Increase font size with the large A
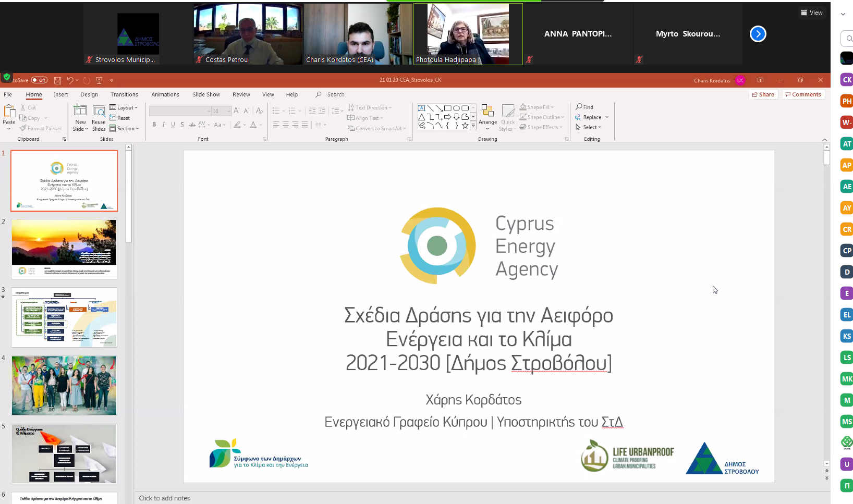Image resolution: width=853 pixels, height=504 pixels. click(237, 110)
